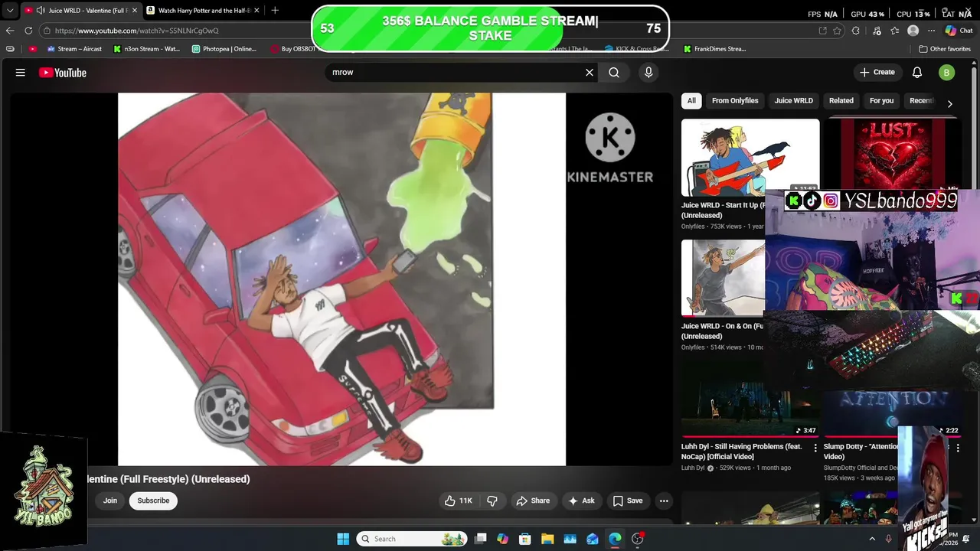Open browser settings and more menu

coord(931,31)
